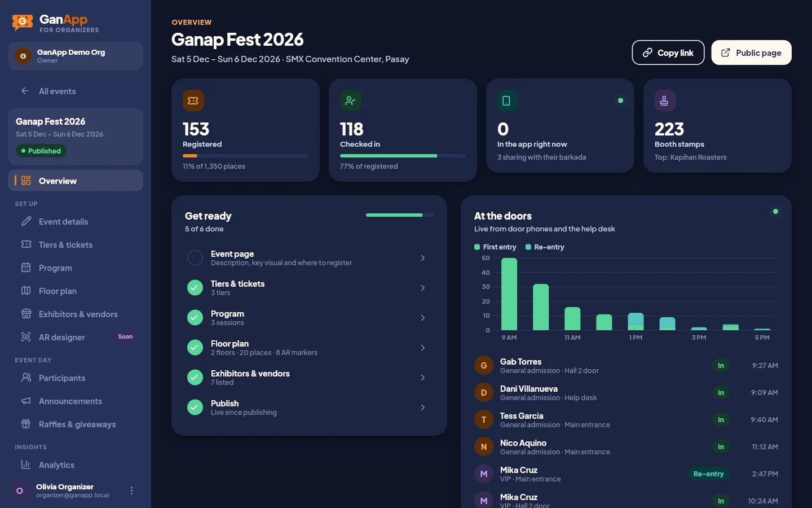812x508 pixels.
Task: Expand the Tiers & tickets checklist chevron
Action: pyautogui.click(x=423, y=288)
